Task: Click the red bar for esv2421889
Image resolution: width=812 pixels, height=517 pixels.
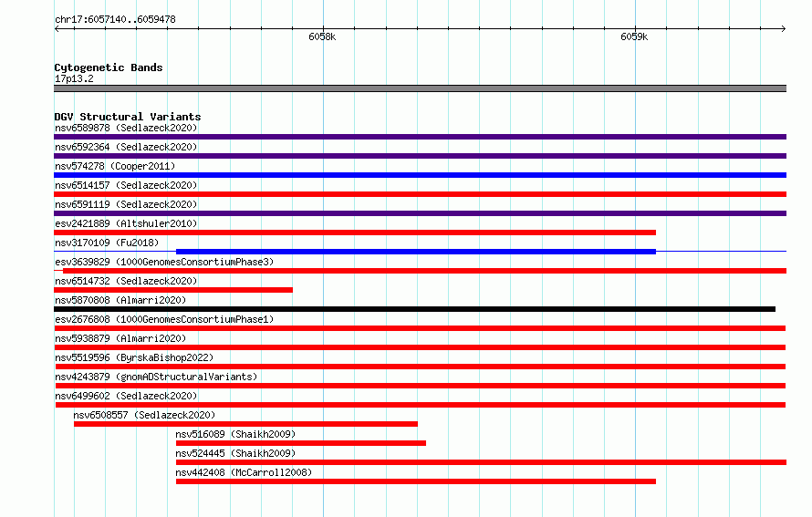Action: (x=355, y=233)
